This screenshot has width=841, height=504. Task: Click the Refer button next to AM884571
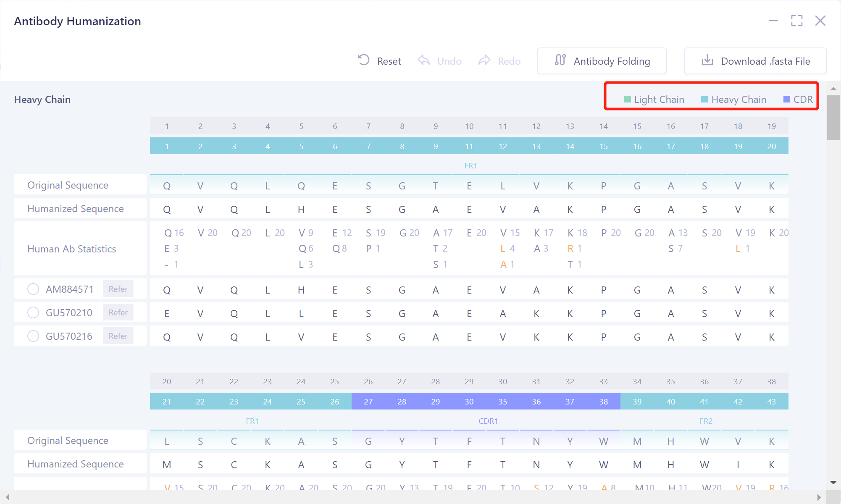(x=118, y=289)
